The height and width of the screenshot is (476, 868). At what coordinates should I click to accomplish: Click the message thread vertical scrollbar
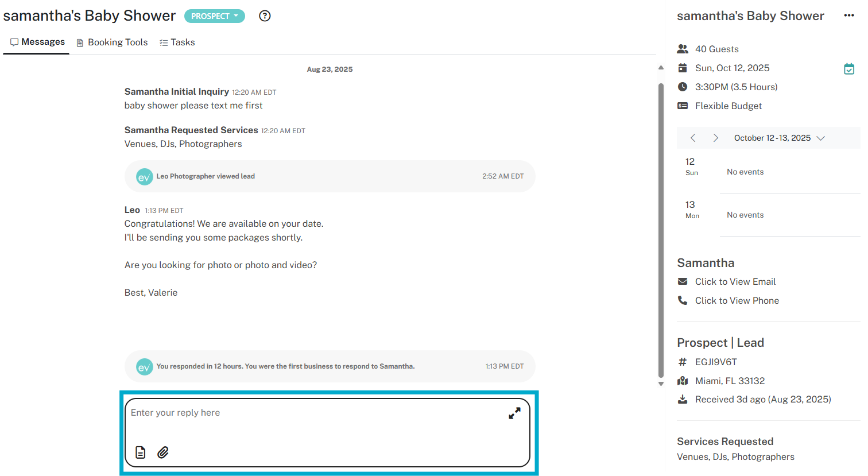(661, 230)
